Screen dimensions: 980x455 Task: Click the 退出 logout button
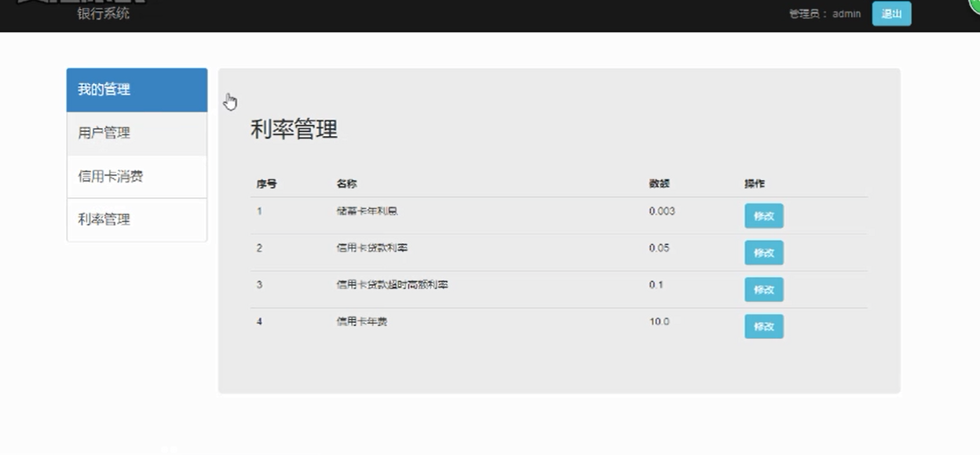coord(891,13)
